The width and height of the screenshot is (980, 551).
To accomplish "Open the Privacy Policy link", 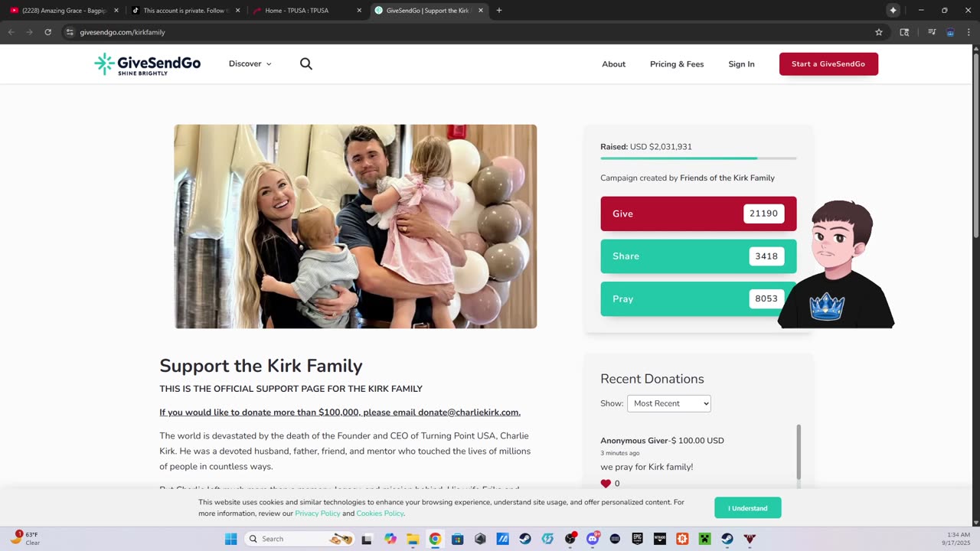I will 318,514.
